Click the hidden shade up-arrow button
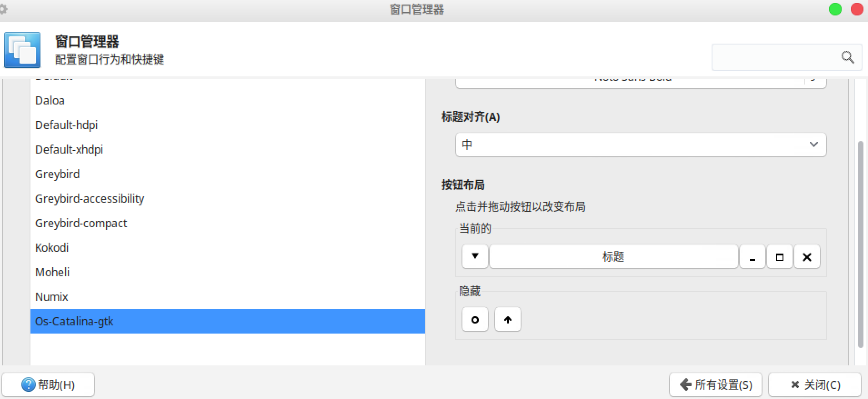868x399 pixels. tap(507, 319)
